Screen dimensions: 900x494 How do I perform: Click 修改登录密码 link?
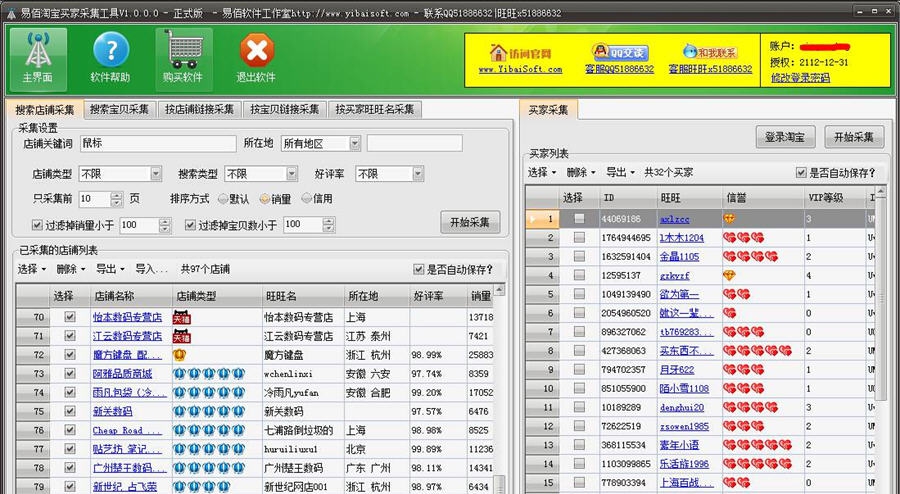(800, 78)
